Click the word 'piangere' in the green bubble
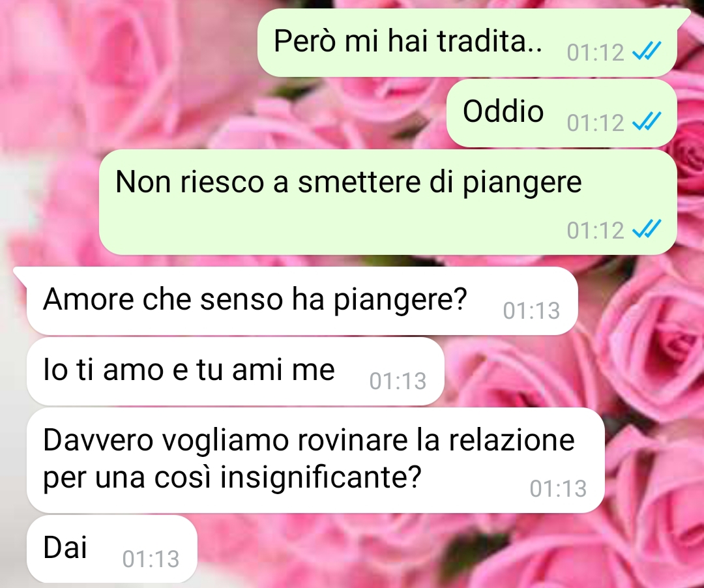This screenshot has width=704, height=588. pyautogui.click(x=522, y=183)
